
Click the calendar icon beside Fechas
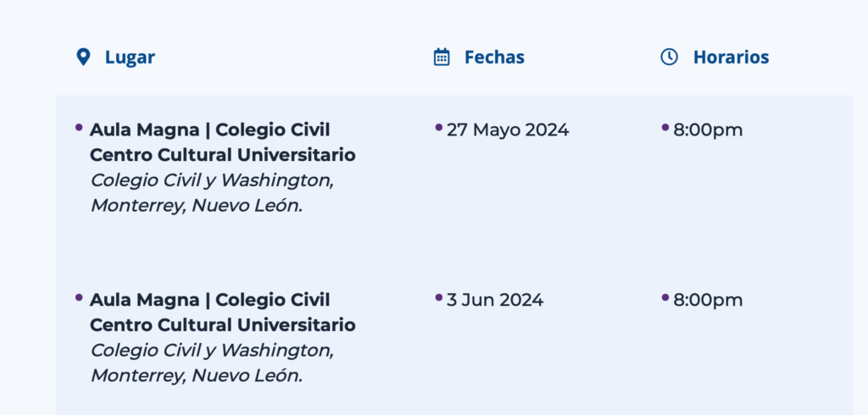tap(441, 57)
